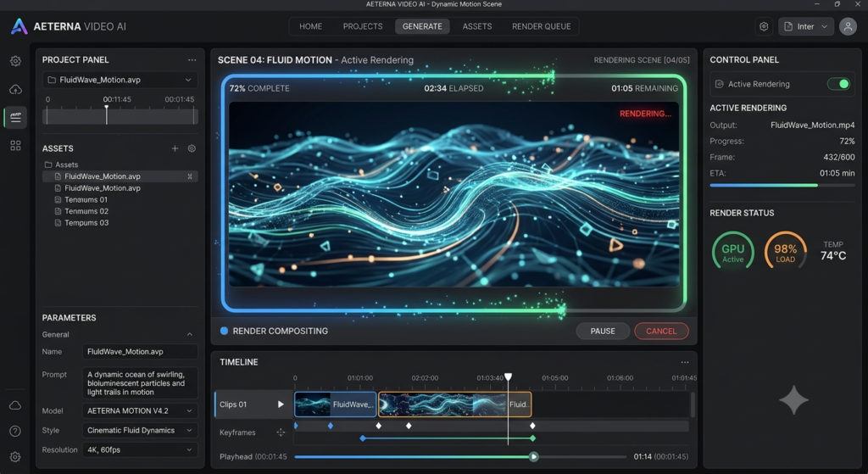Open the grid view icon in sidebar
The image size is (868, 474).
click(x=15, y=146)
